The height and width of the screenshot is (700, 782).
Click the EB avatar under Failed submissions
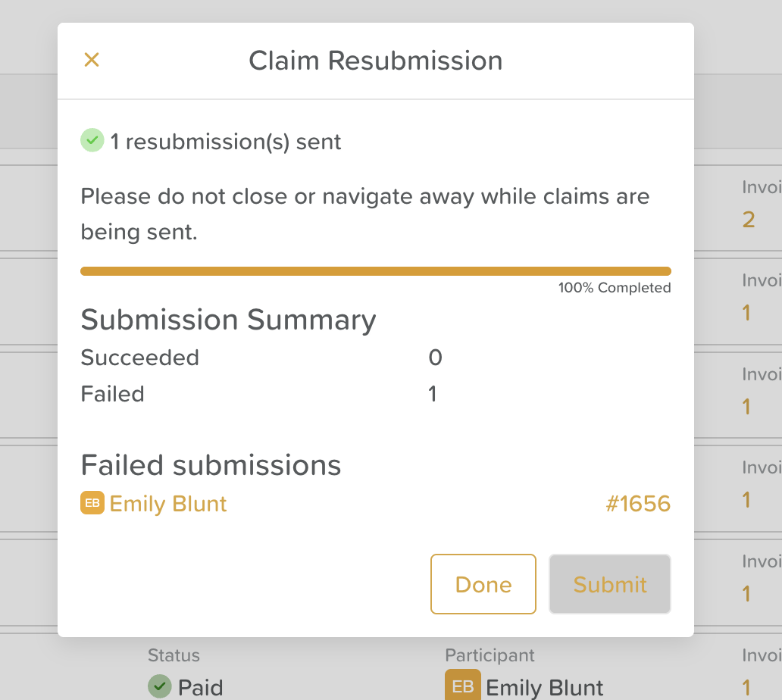click(x=92, y=503)
